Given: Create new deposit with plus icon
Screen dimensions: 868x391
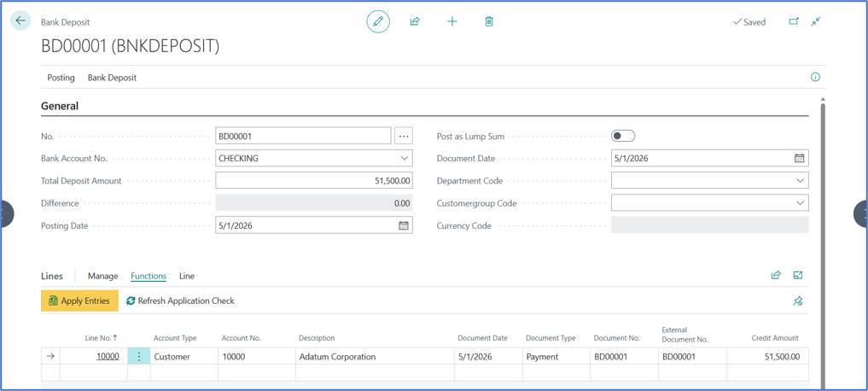Looking at the screenshot, I should pos(452,21).
